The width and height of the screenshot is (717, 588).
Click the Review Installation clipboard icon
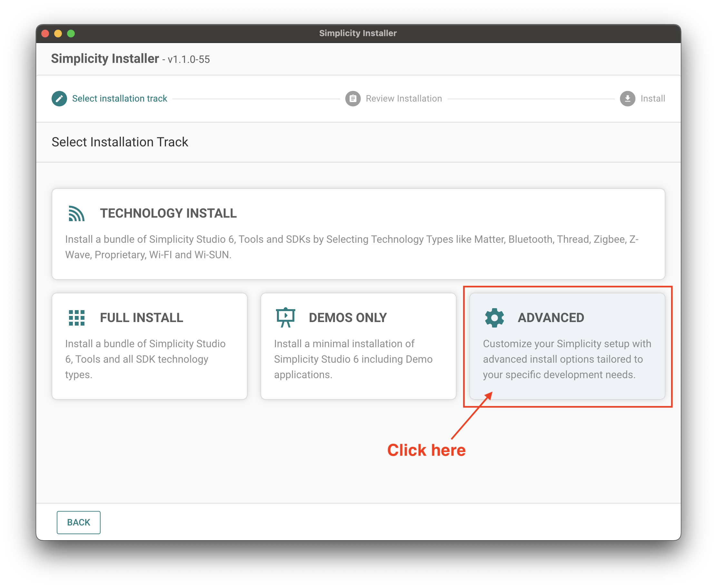(353, 99)
